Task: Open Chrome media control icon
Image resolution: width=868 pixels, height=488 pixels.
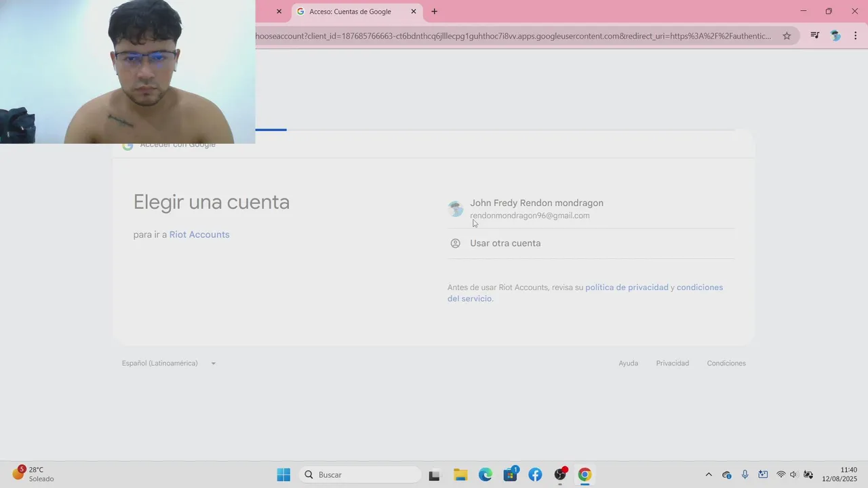Action: pyautogui.click(x=815, y=36)
